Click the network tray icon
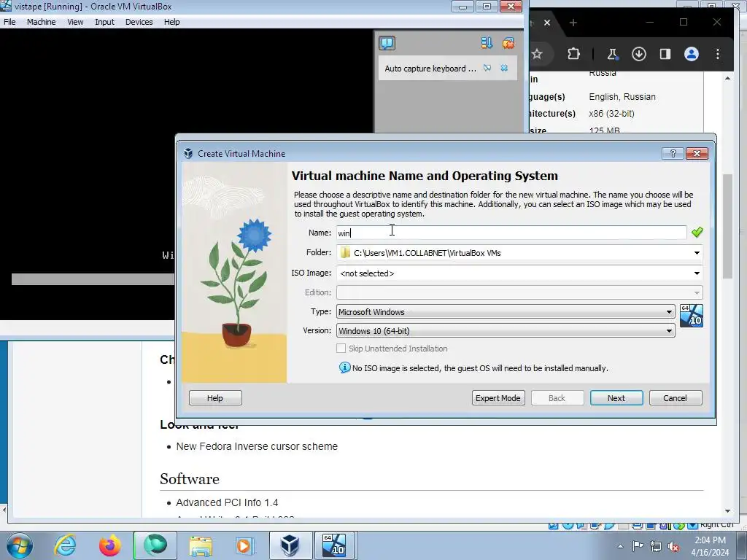This screenshot has width=747, height=560. (x=656, y=546)
